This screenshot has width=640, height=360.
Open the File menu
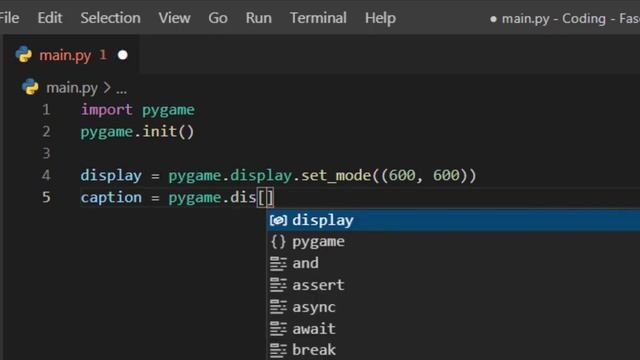point(9,18)
